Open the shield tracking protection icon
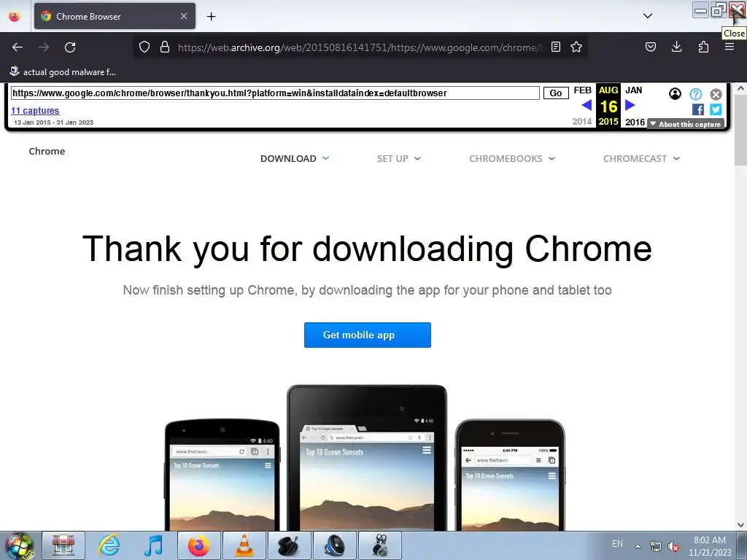This screenshot has height=560, width=747. [144, 47]
